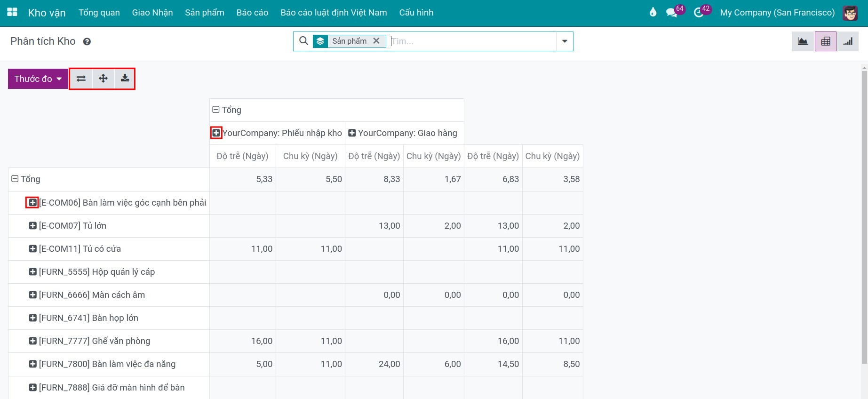Click the vertical page scrollbar

point(864,216)
